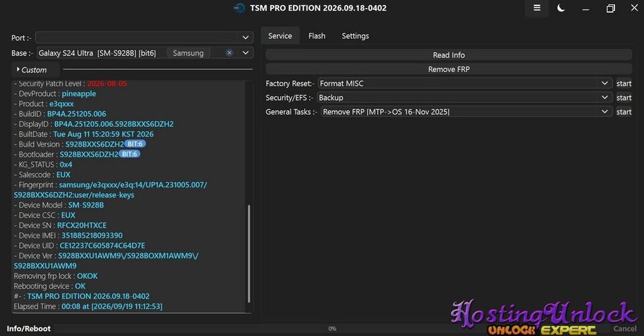
Task: Select the Device SN RFCX20HTXCE value
Action: coord(82,225)
